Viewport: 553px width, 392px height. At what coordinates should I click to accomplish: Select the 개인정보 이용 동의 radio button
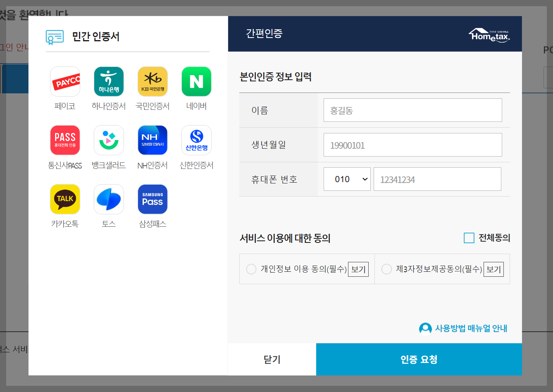(x=251, y=269)
